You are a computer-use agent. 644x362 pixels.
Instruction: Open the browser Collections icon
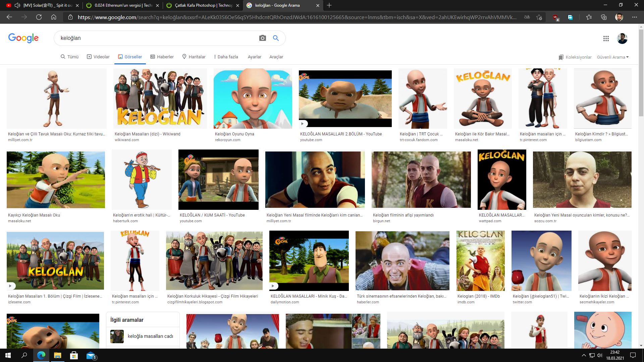tap(604, 17)
